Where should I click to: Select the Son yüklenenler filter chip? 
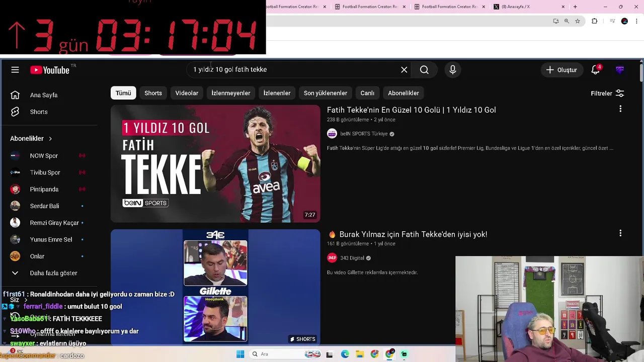pyautogui.click(x=326, y=93)
